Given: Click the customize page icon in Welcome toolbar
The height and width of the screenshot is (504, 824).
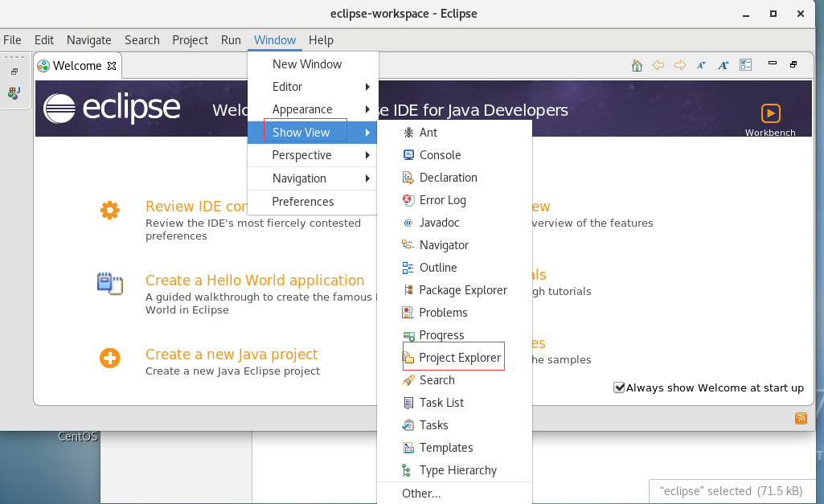Looking at the screenshot, I should point(746,64).
